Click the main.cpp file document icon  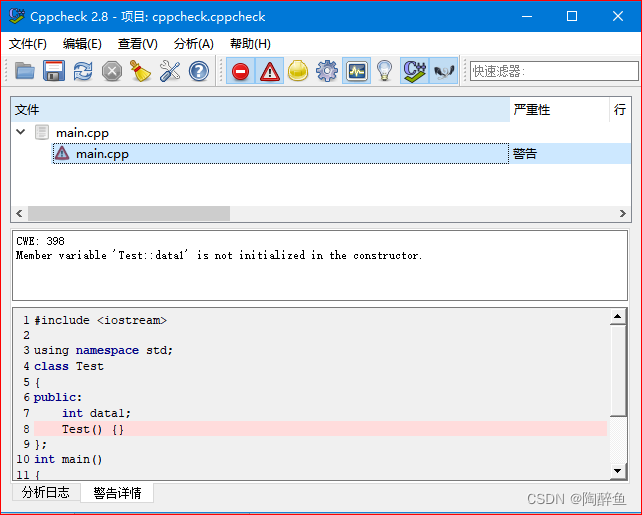pyautogui.click(x=42, y=132)
